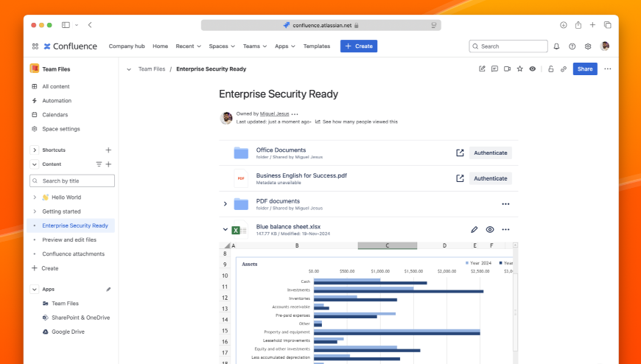641x364 pixels.
Task: Expand the Hello World page tree
Action: tap(35, 197)
